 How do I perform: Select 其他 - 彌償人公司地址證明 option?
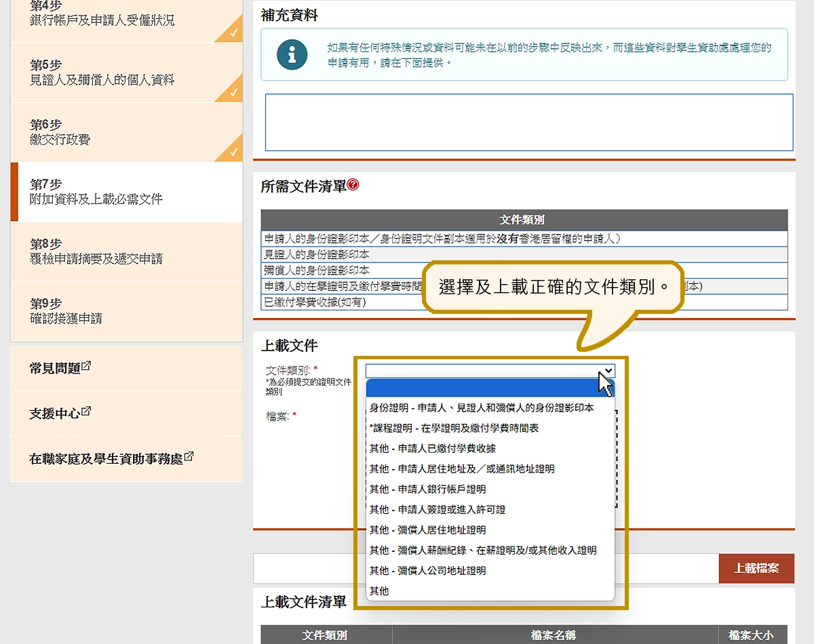pos(427,570)
